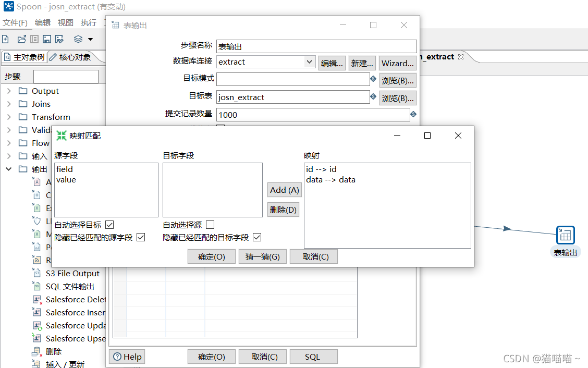
Task: Close the extract transformation tab
Action: click(461, 57)
